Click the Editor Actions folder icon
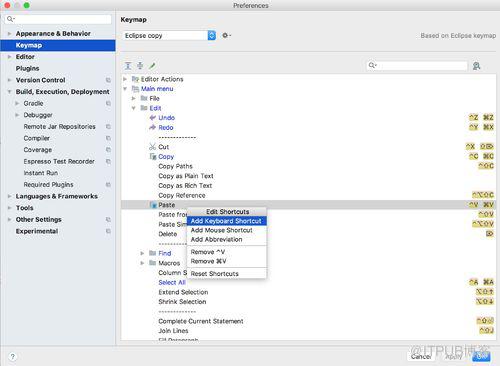 point(135,79)
